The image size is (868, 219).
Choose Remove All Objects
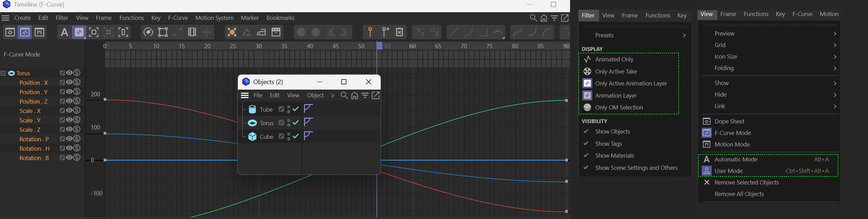click(739, 194)
